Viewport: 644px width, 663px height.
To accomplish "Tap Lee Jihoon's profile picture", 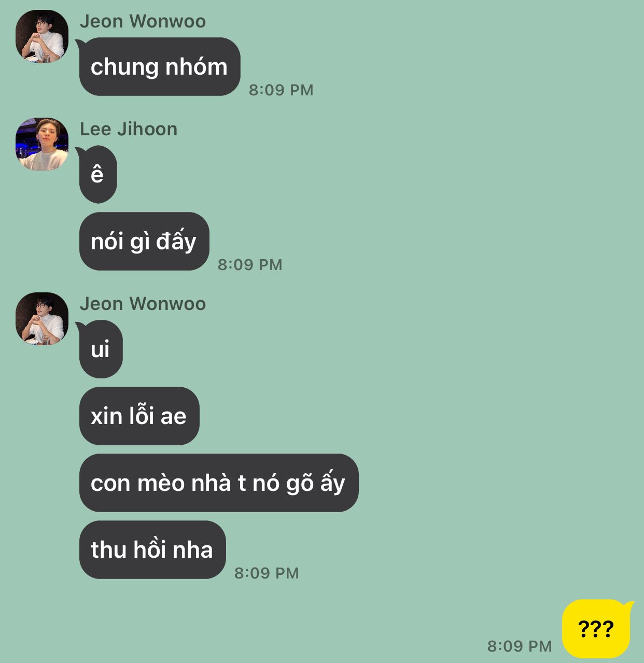I will point(42,144).
